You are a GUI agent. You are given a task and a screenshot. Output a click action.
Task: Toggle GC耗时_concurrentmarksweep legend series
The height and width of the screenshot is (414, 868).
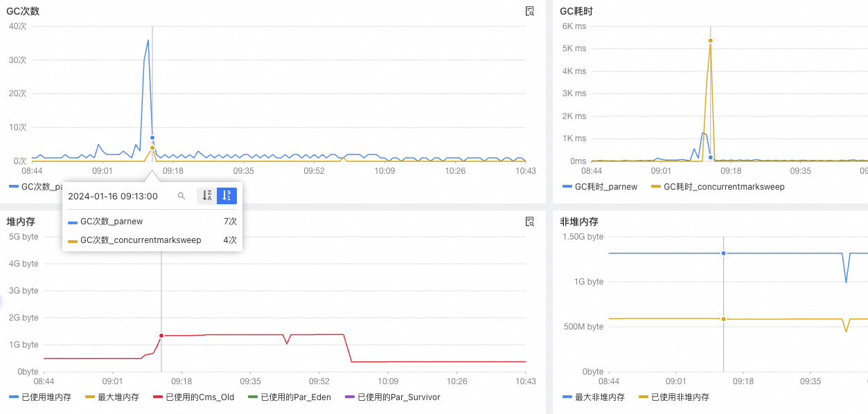(718, 187)
